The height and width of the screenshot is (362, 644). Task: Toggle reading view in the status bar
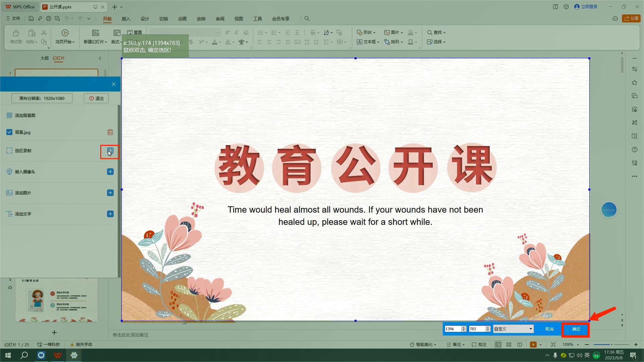tap(520, 344)
